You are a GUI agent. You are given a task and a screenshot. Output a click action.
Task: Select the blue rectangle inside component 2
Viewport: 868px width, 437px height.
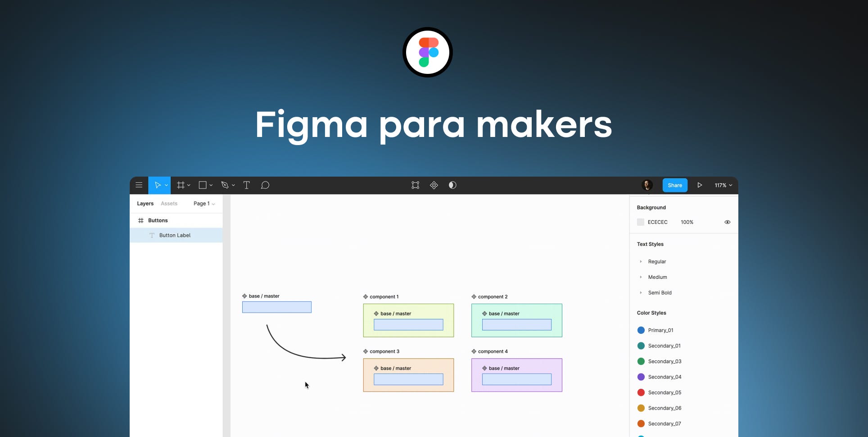(517, 325)
